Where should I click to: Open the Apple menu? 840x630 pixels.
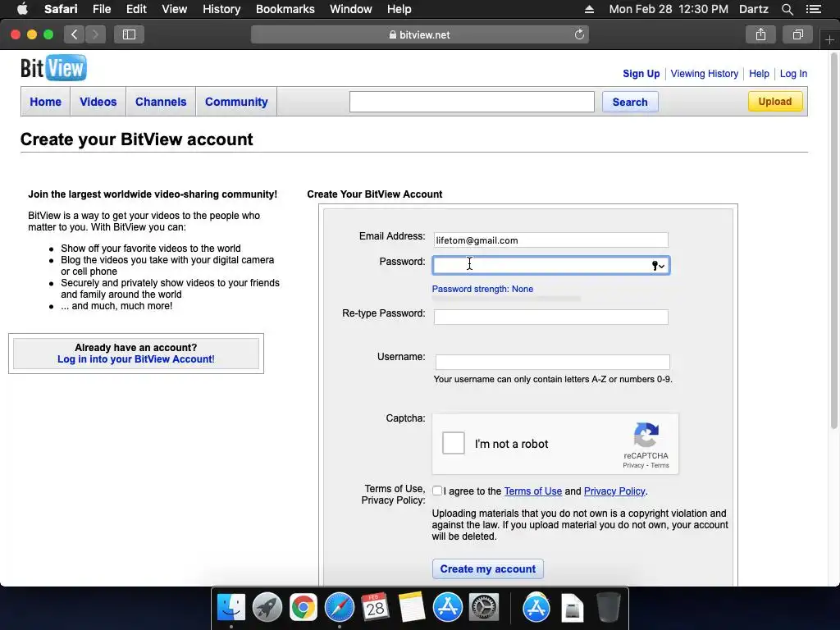pos(22,9)
